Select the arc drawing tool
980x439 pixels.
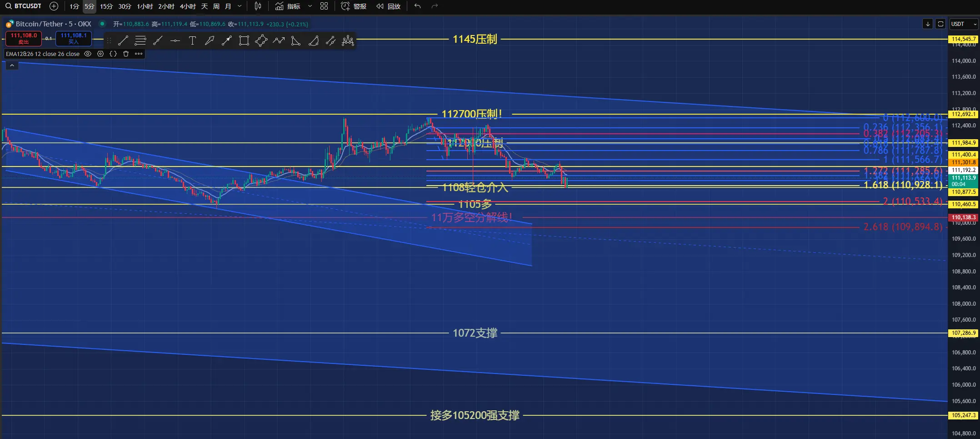pos(313,41)
